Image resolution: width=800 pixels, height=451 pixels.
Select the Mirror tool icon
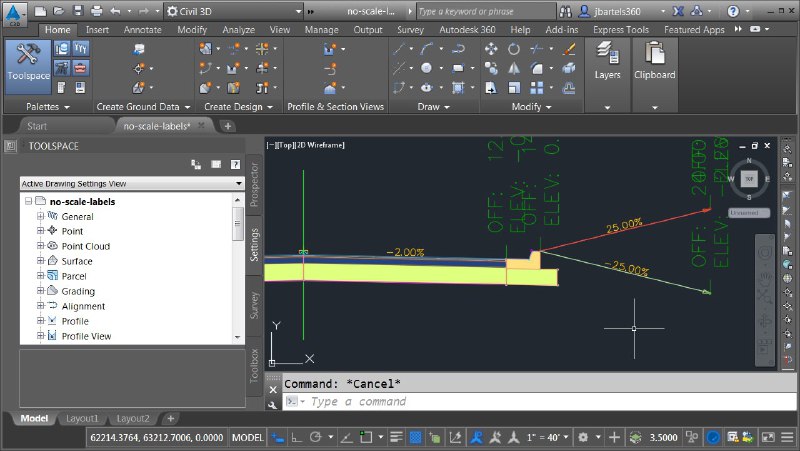(514, 68)
